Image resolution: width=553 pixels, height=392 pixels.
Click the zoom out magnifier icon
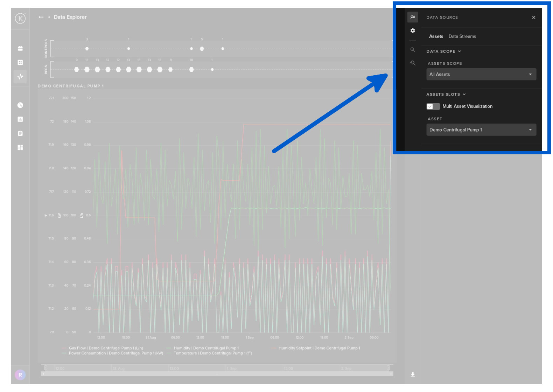pos(413,50)
